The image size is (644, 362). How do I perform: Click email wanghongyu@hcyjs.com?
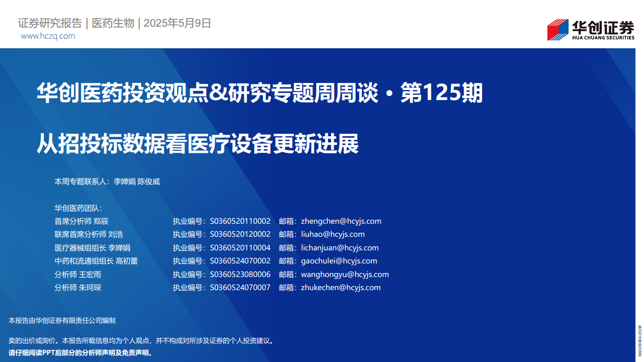point(345,275)
